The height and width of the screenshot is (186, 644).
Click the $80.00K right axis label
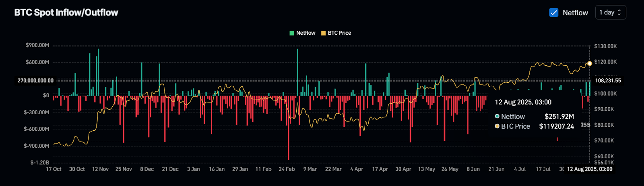604,125
